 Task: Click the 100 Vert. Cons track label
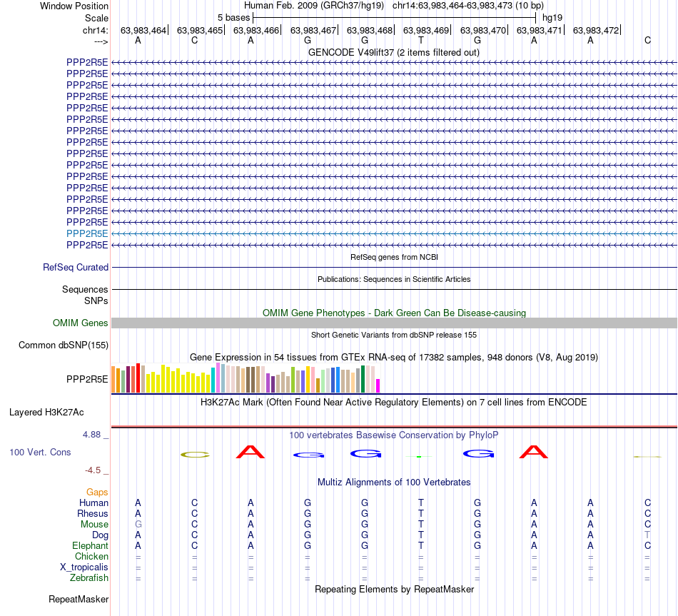[40, 452]
